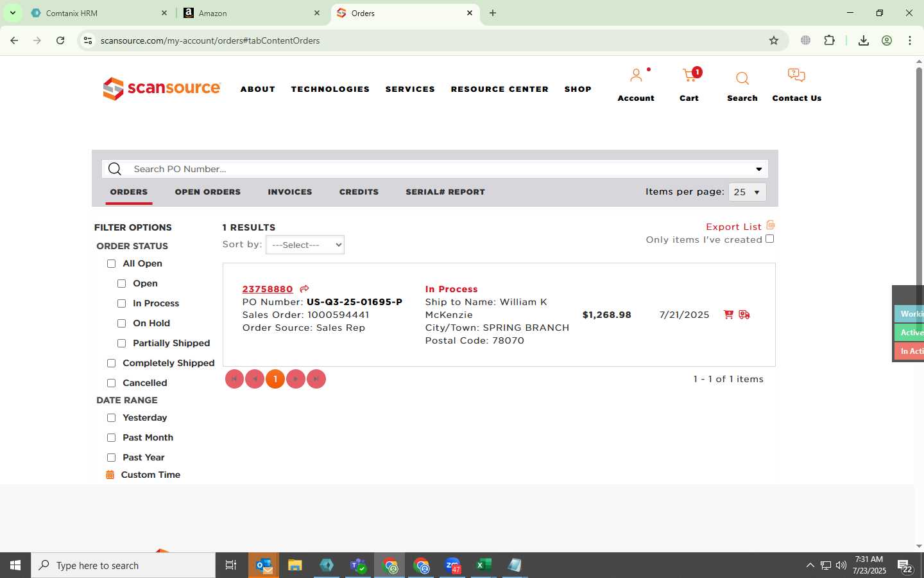The image size is (924, 578).
Task: Check the Partially Shipped filter
Action: (122, 343)
